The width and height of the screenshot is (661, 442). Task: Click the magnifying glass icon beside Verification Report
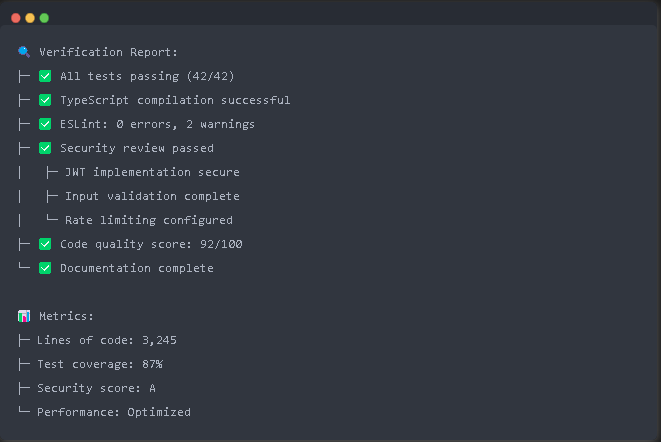pyautogui.click(x=24, y=52)
